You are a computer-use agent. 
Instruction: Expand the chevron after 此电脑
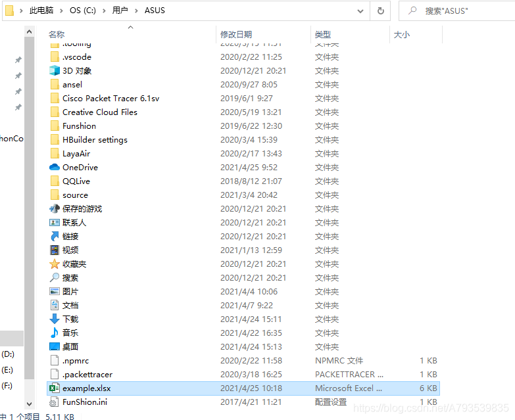pyautogui.click(x=61, y=11)
